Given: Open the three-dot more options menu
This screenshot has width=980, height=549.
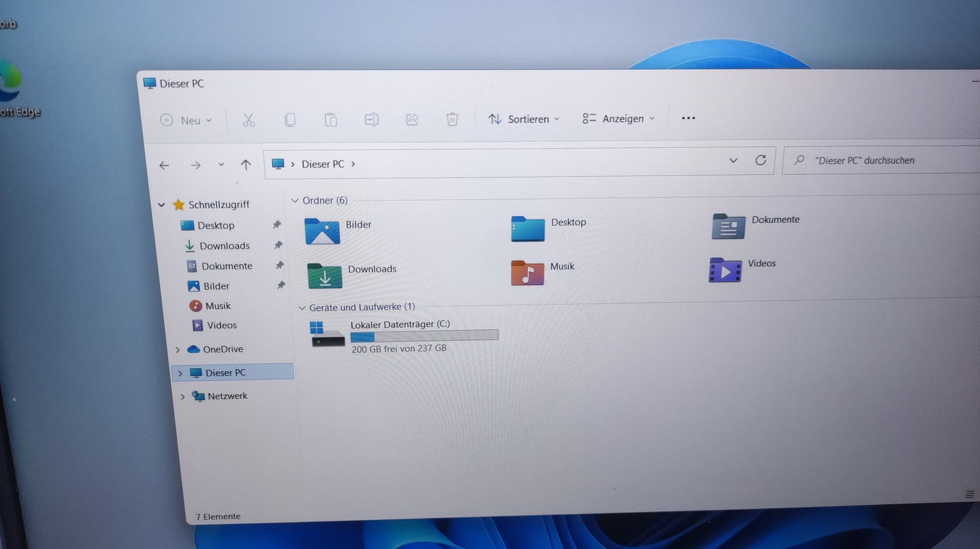Looking at the screenshot, I should (x=688, y=118).
